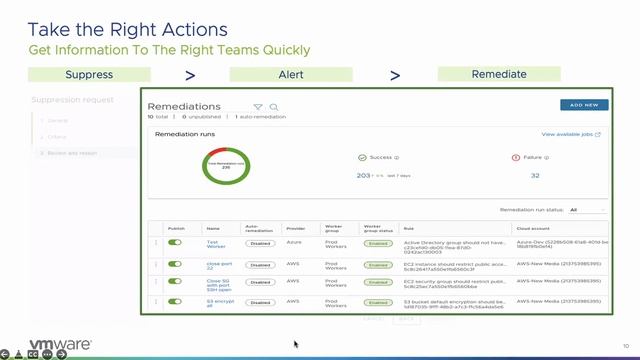The height and width of the screenshot is (360, 640).
Task: Open row actions menu for close port 22
Action: click(156, 264)
